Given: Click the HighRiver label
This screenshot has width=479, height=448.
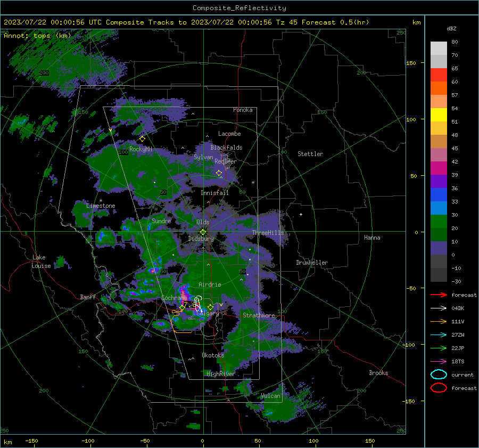Looking at the screenshot, I should [x=220, y=374].
